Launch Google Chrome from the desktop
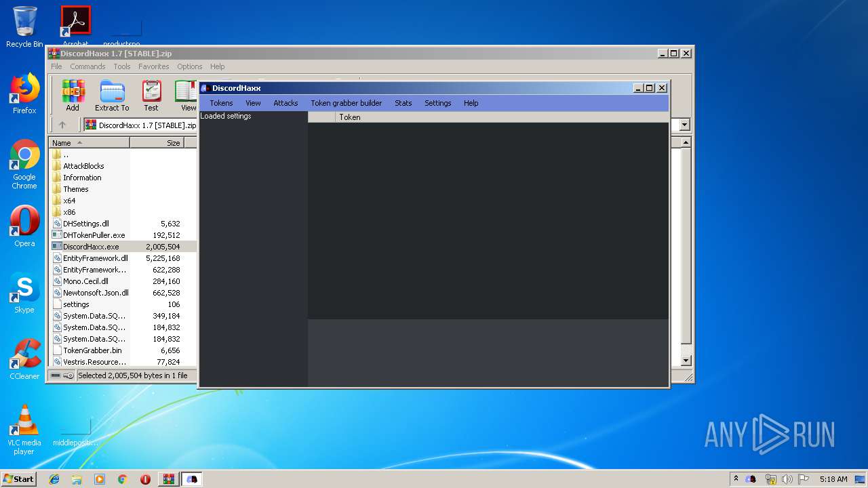Viewport: 868px width, 488px height. tap(24, 164)
